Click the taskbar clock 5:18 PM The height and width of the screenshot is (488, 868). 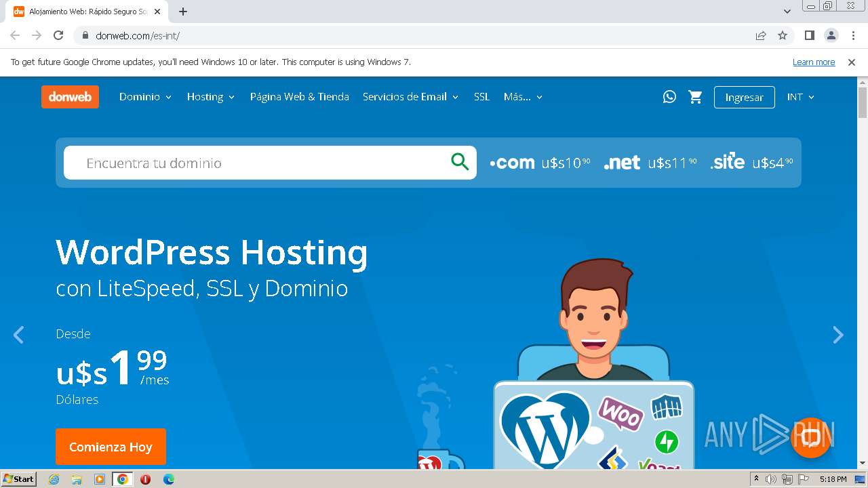pyautogui.click(x=833, y=479)
